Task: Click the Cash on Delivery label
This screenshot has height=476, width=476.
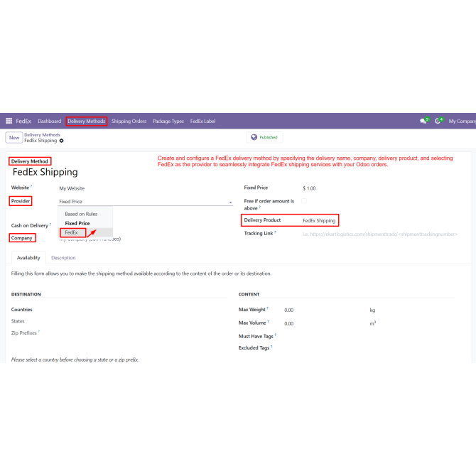Action: (30, 225)
